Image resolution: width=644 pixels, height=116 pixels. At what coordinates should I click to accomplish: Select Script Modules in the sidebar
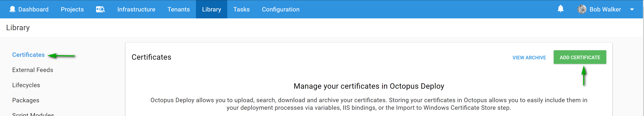point(33,114)
